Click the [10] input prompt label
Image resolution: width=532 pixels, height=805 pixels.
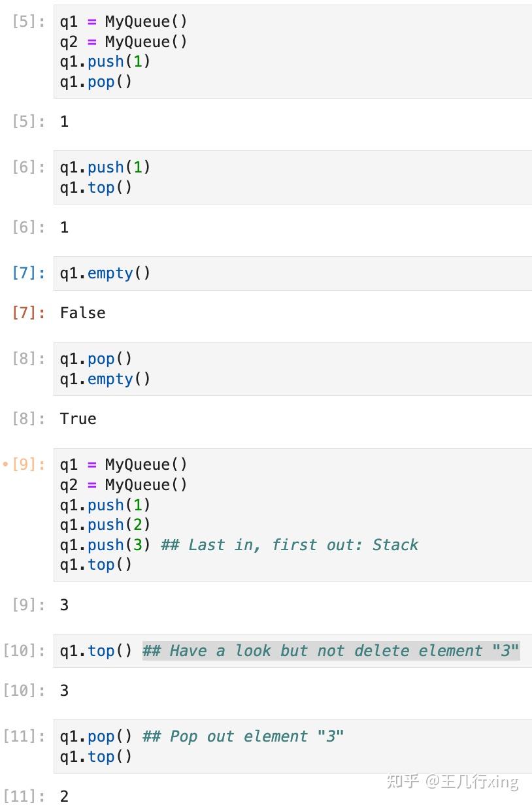point(25,651)
